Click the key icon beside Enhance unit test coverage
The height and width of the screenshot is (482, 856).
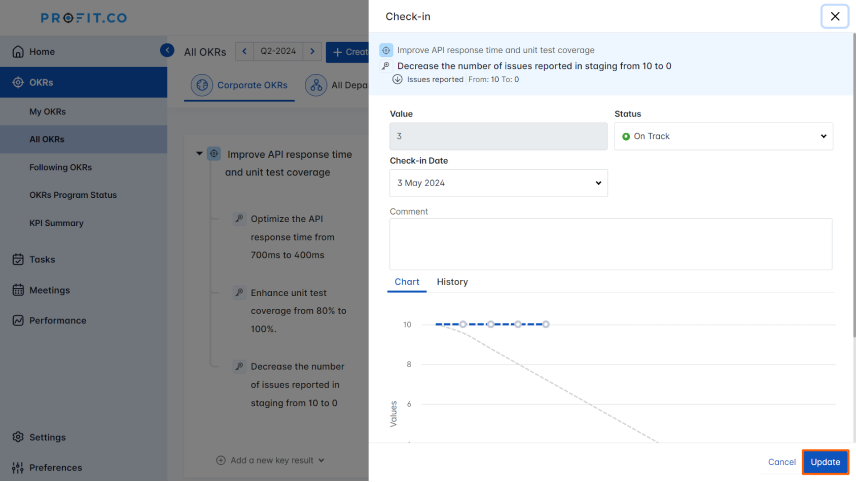click(239, 293)
